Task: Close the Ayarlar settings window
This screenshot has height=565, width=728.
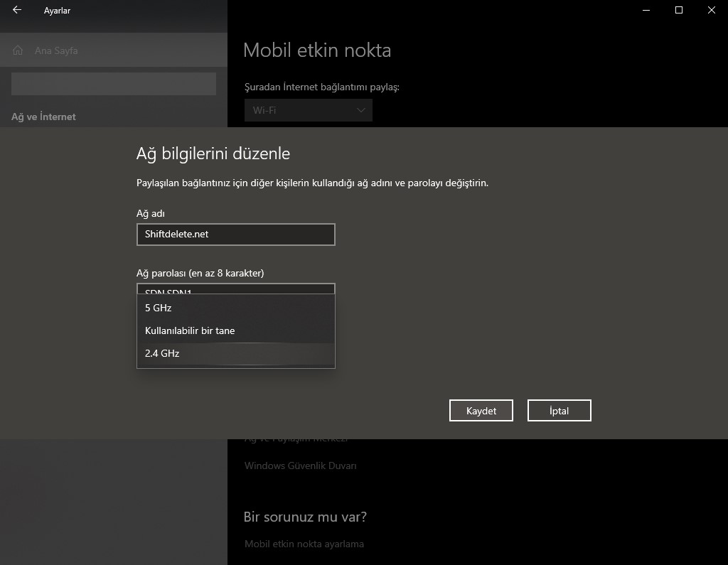Action: pos(711,11)
